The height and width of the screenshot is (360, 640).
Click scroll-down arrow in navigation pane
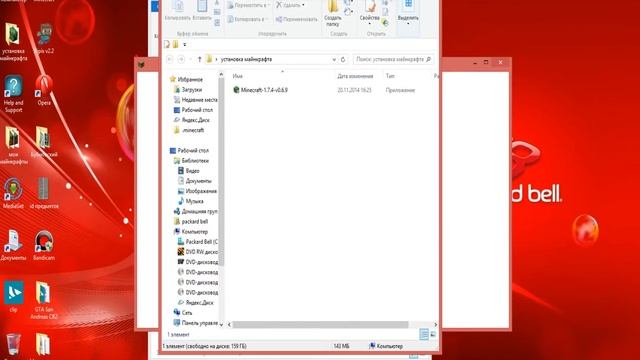pyautogui.click(x=221, y=324)
